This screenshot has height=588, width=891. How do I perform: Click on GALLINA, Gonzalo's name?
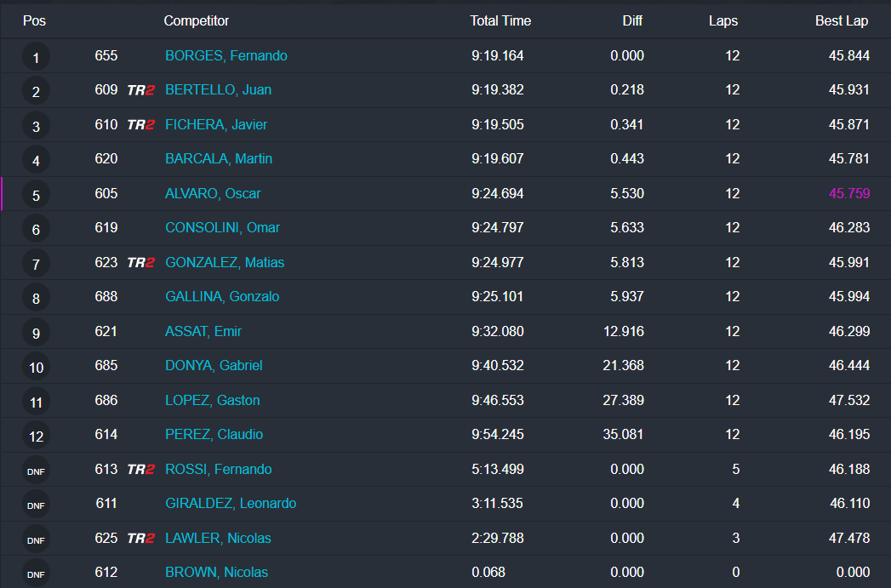pos(222,297)
